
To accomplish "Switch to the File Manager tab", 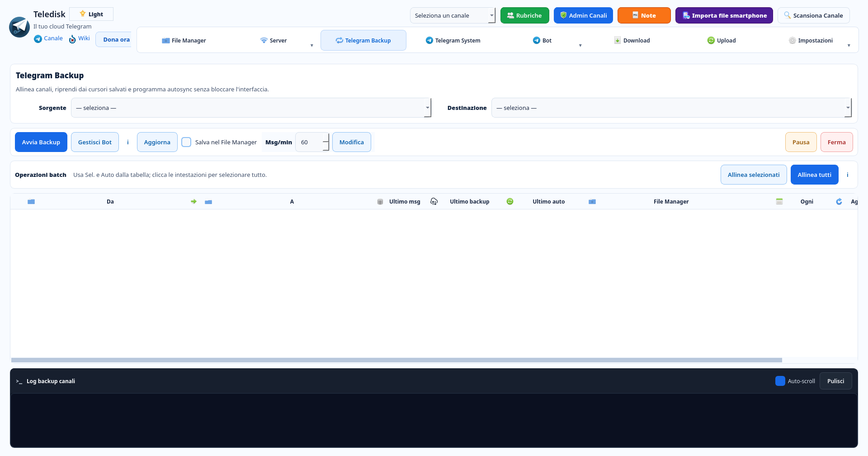I will pos(184,40).
